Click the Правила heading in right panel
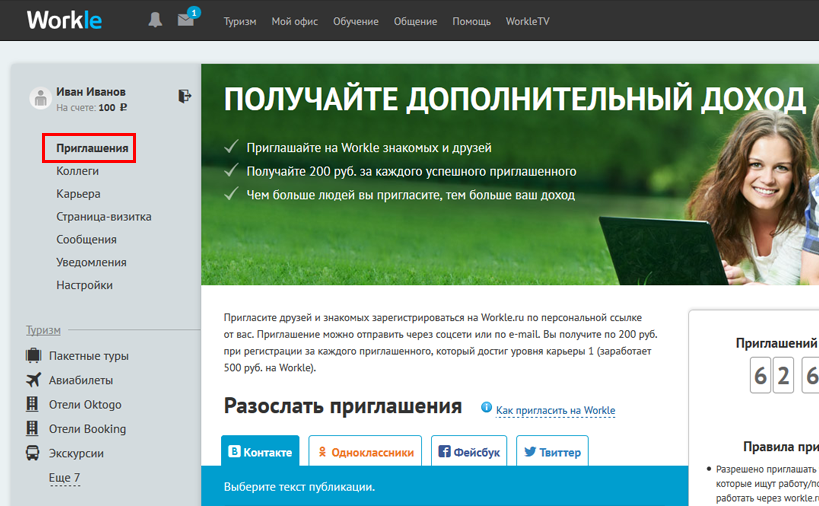Screen dimensions: 819x506 point(781,447)
